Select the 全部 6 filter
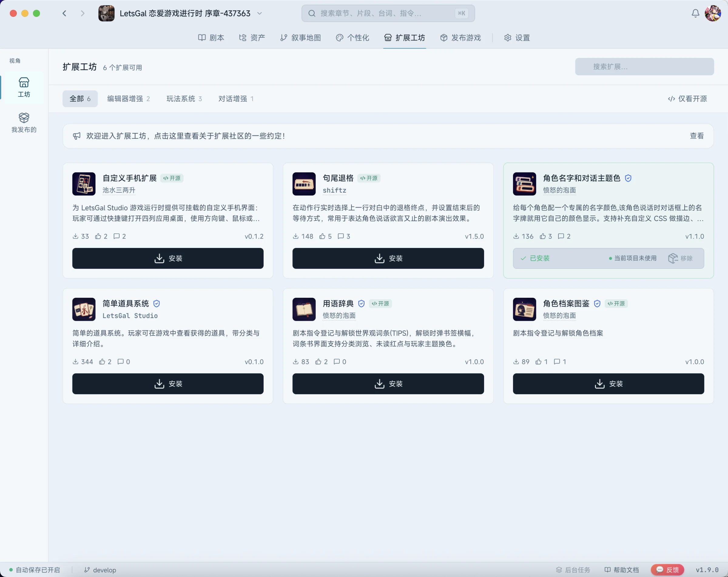728x577 pixels. (x=80, y=99)
